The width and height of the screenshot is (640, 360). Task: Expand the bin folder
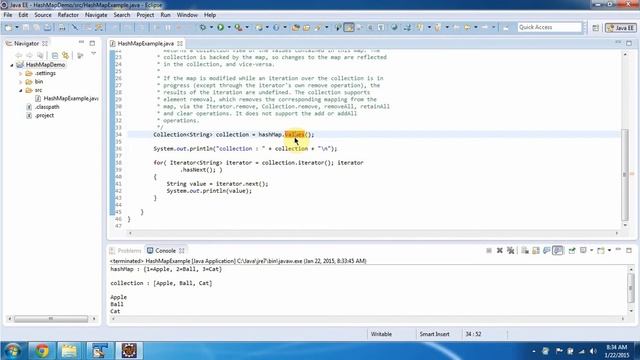pyautogui.click(x=20, y=82)
